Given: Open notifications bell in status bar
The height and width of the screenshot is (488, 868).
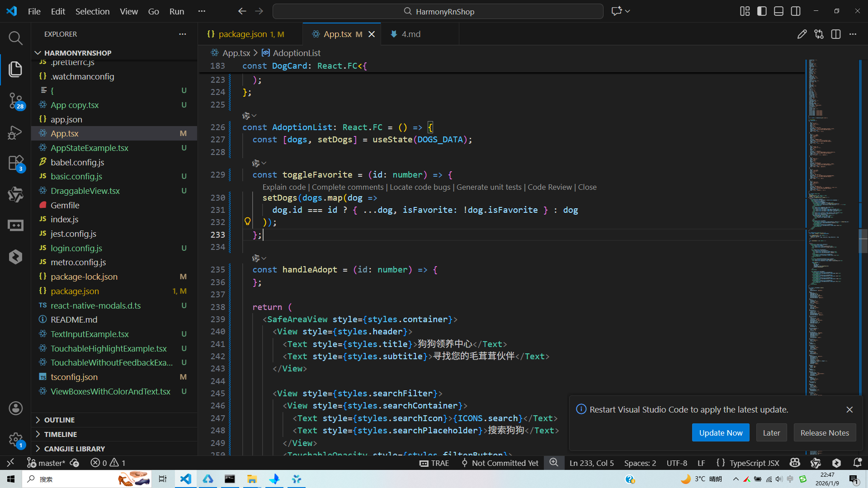Looking at the screenshot, I should click(857, 463).
